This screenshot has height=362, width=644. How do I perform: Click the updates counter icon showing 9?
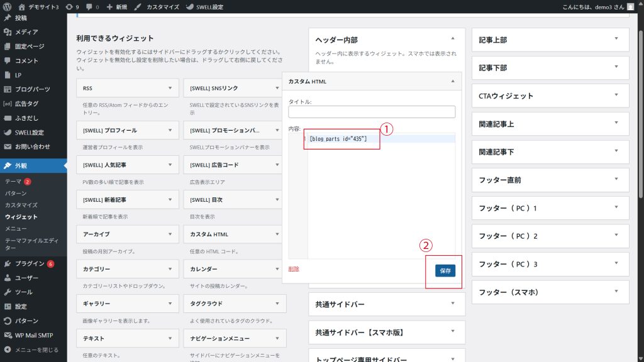72,7
